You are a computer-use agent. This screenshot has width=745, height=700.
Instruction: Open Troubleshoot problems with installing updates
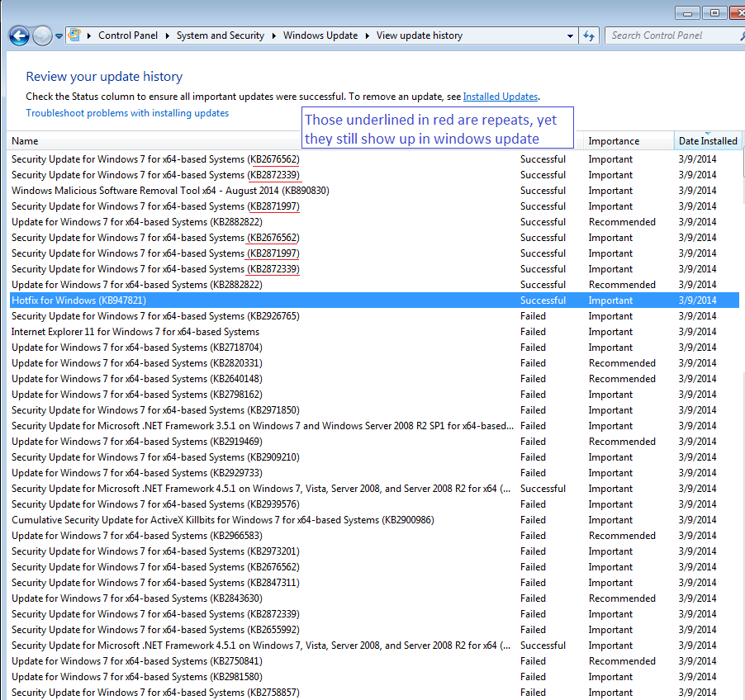coord(127,113)
